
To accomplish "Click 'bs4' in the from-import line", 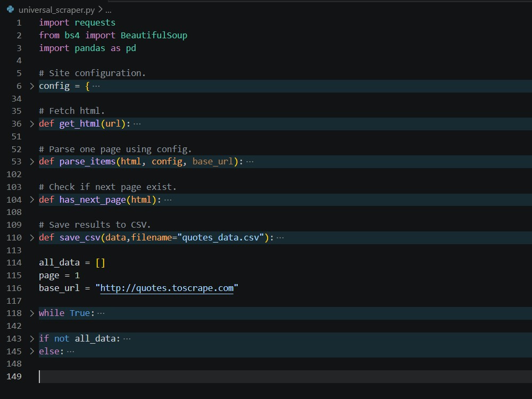I will coord(72,35).
